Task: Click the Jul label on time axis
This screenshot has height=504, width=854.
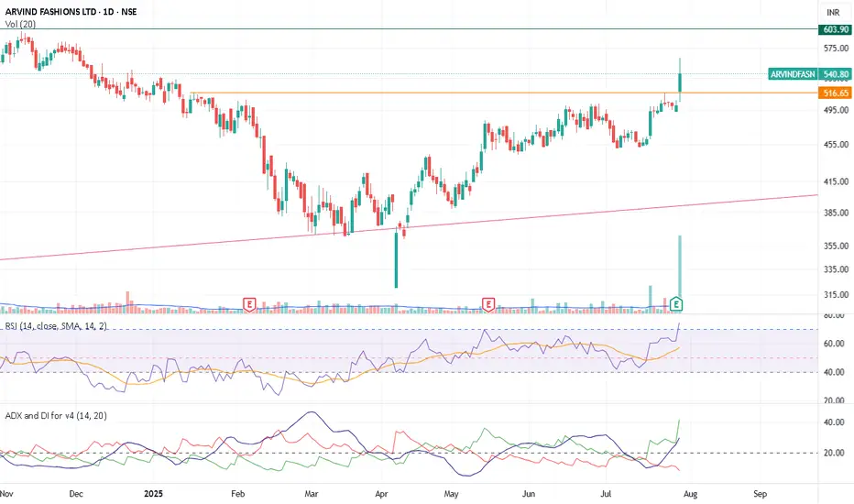Action: pos(606,494)
